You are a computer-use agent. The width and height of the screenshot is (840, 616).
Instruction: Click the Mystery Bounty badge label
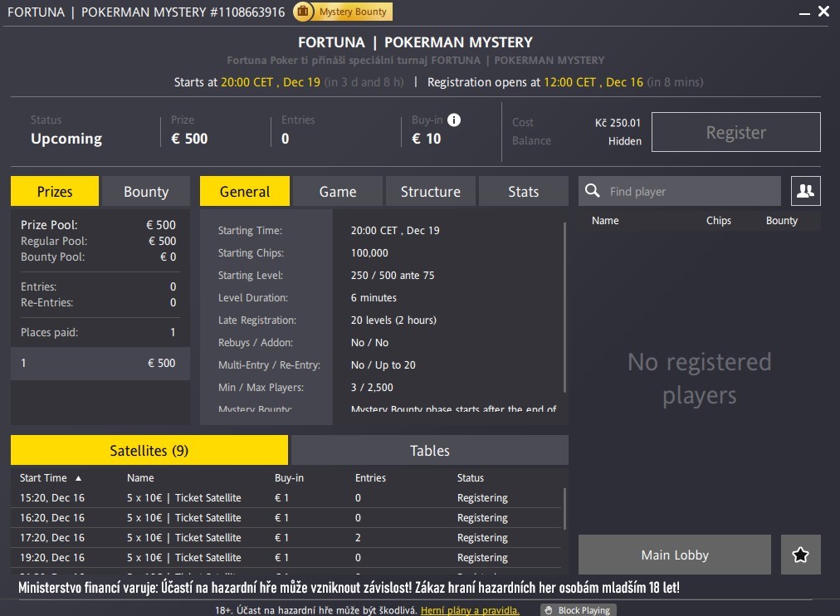click(353, 12)
